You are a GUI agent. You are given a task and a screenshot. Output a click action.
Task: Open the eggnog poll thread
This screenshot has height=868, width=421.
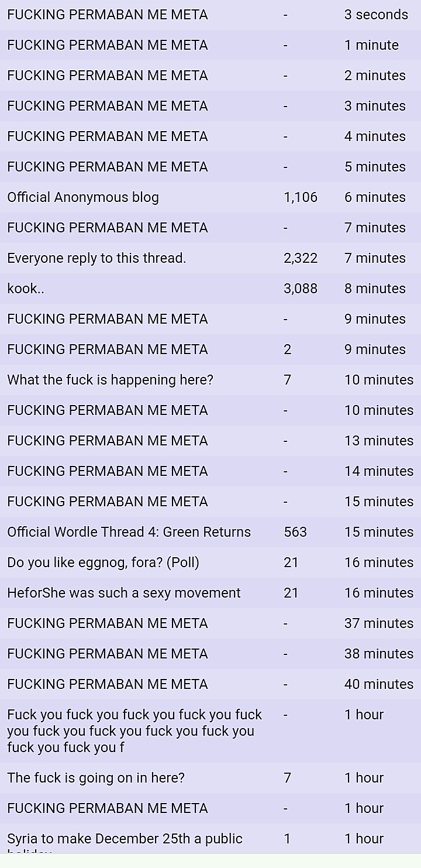(x=103, y=562)
